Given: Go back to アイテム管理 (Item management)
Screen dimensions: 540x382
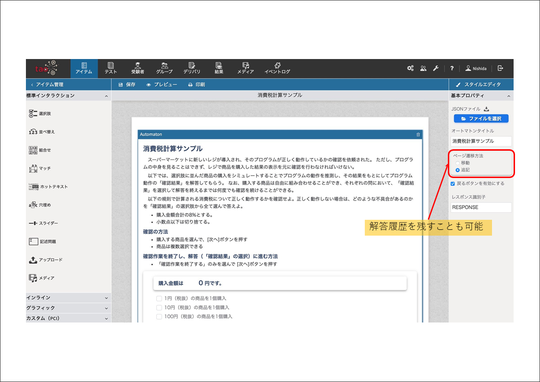Looking at the screenshot, I should [x=47, y=84].
